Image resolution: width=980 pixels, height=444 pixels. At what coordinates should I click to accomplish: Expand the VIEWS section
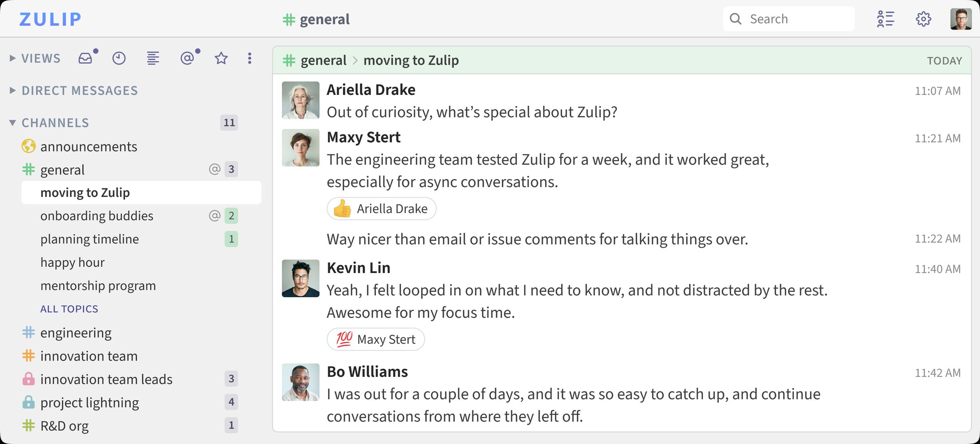tap(12, 58)
